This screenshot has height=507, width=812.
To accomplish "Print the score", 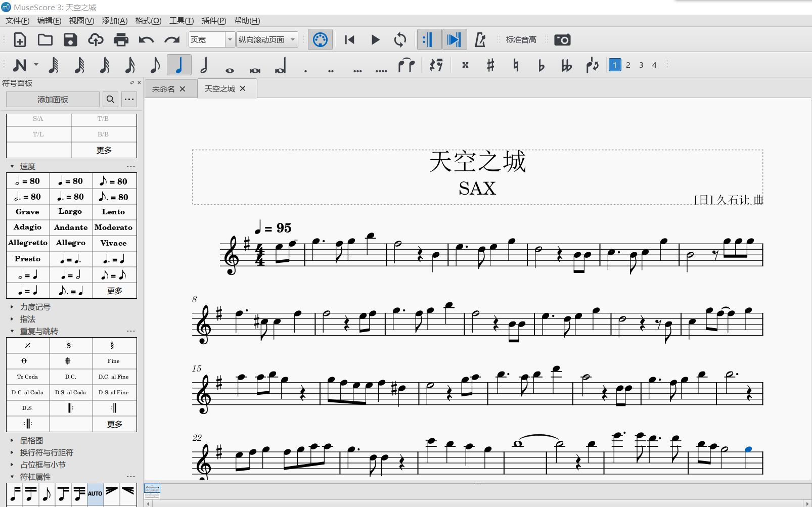I will pyautogui.click(x=121, y=39).
